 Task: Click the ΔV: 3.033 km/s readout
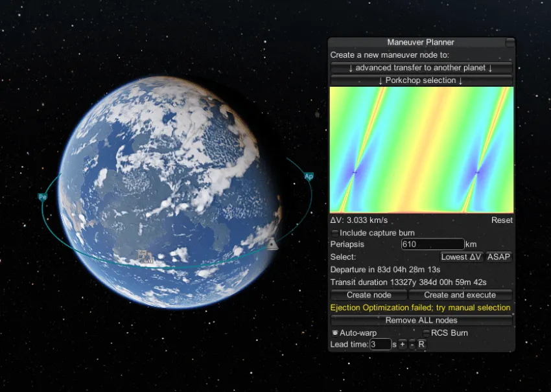(x=358, y=220)
